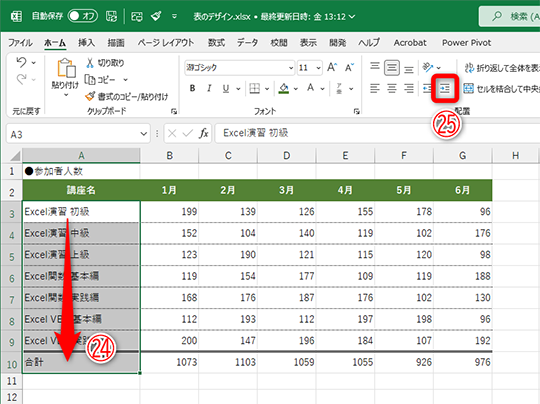
Task: Open the Clipboard group dialog launcher
Action: click(174, 111)
